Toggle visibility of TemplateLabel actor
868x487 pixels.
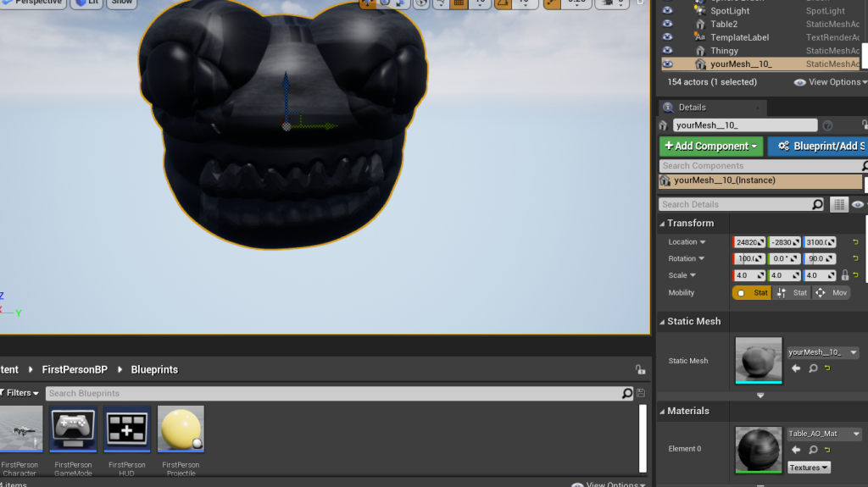pos(667,37)
